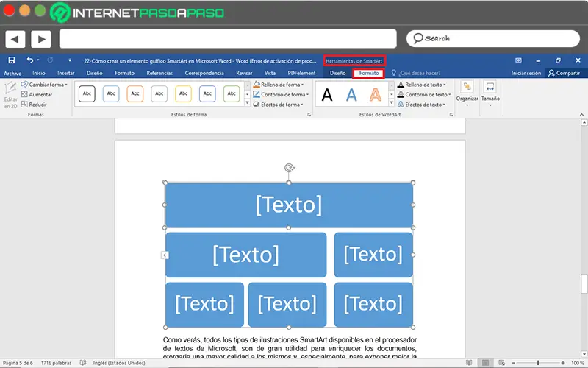Screen dimensions: 588x368
Task: Select the middle wide [Texto] box
Action: 246,255
